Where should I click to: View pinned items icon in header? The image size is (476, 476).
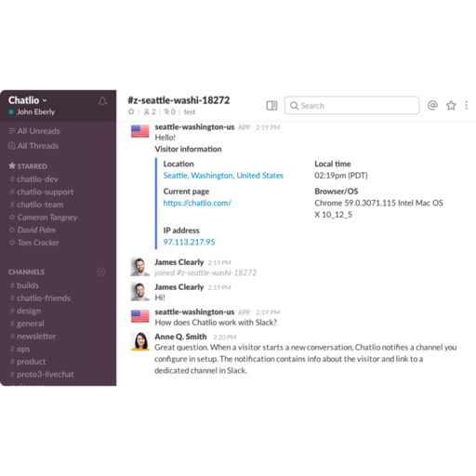pos(169,112)
